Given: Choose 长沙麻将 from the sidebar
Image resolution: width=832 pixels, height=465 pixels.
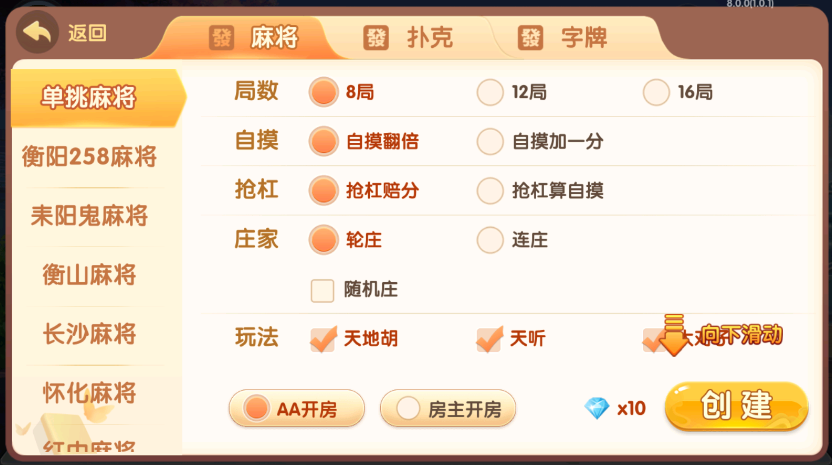Looking at the screenshot, I should [90, 333].
